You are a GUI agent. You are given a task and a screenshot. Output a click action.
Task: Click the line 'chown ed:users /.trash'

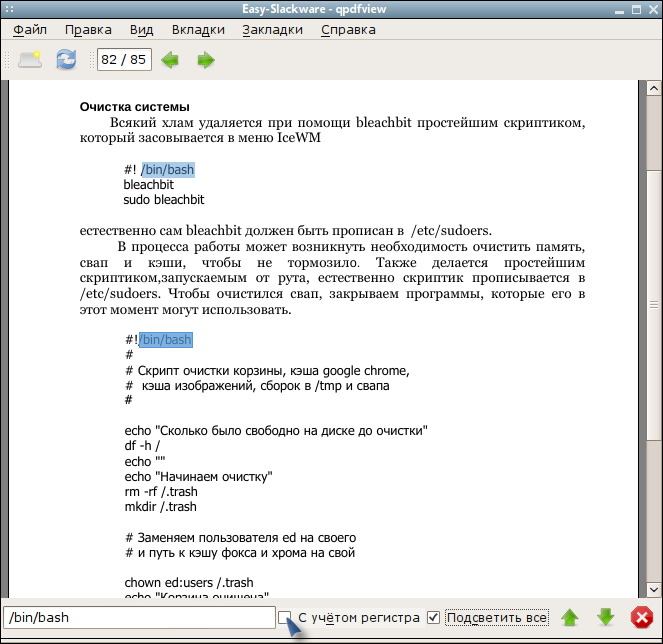[x=189, y=583]
